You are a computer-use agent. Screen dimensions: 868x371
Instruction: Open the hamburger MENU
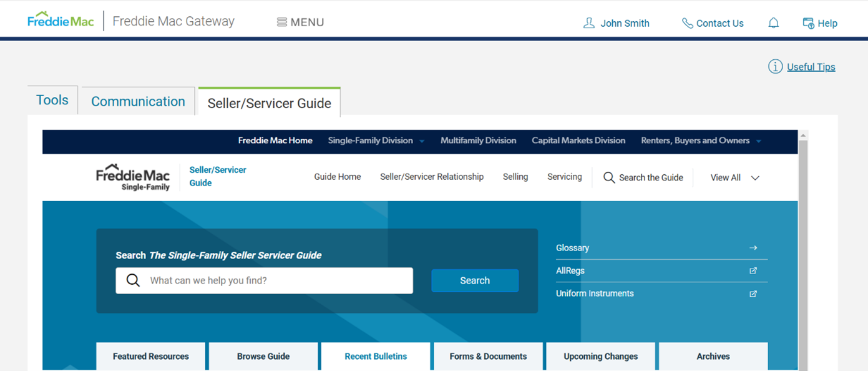[300, 22]
